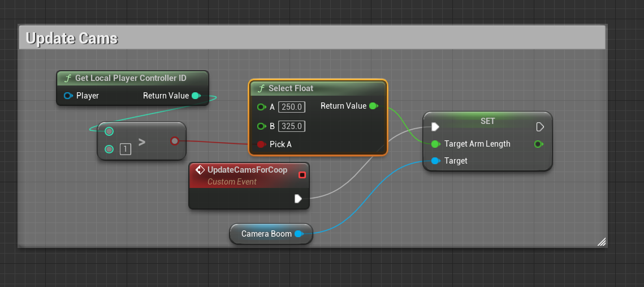Click the B input pin on Select Float
The height and width of the screenshot is (287, 644).
coord(261,126)
